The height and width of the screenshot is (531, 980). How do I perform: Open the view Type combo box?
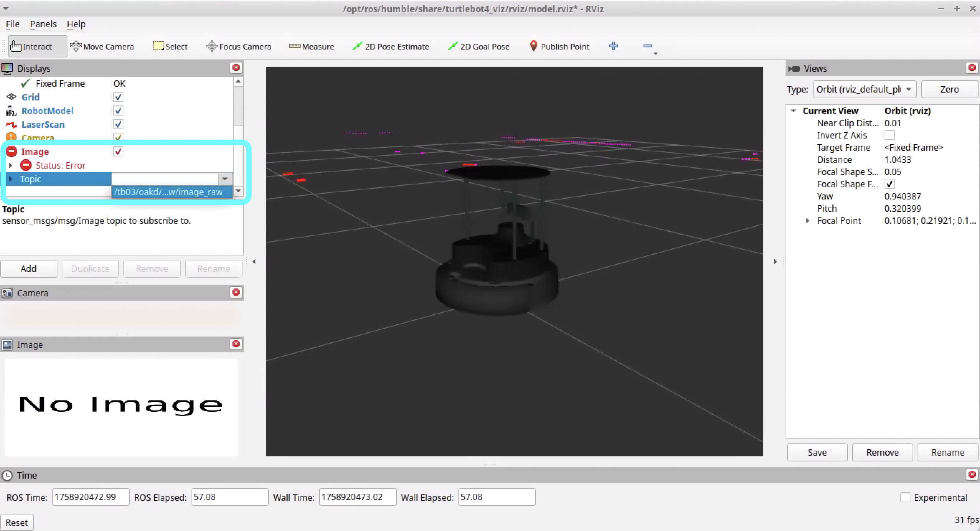tap(864, 89)
